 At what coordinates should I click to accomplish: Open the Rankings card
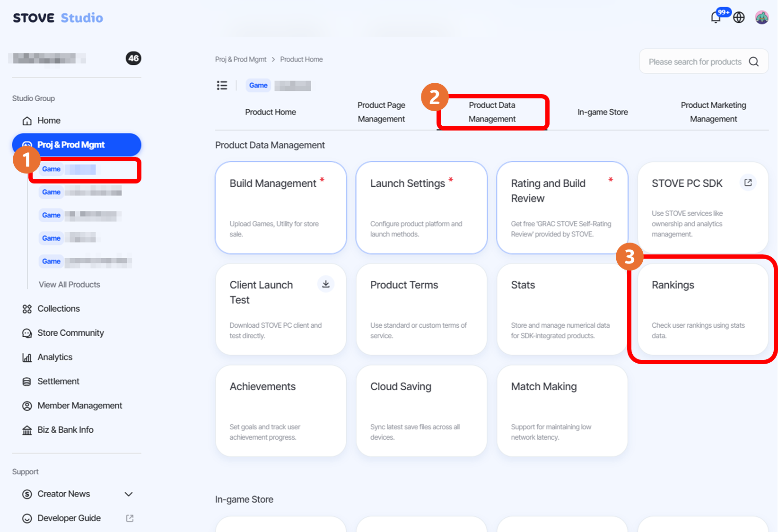click(x=703, y=309)
